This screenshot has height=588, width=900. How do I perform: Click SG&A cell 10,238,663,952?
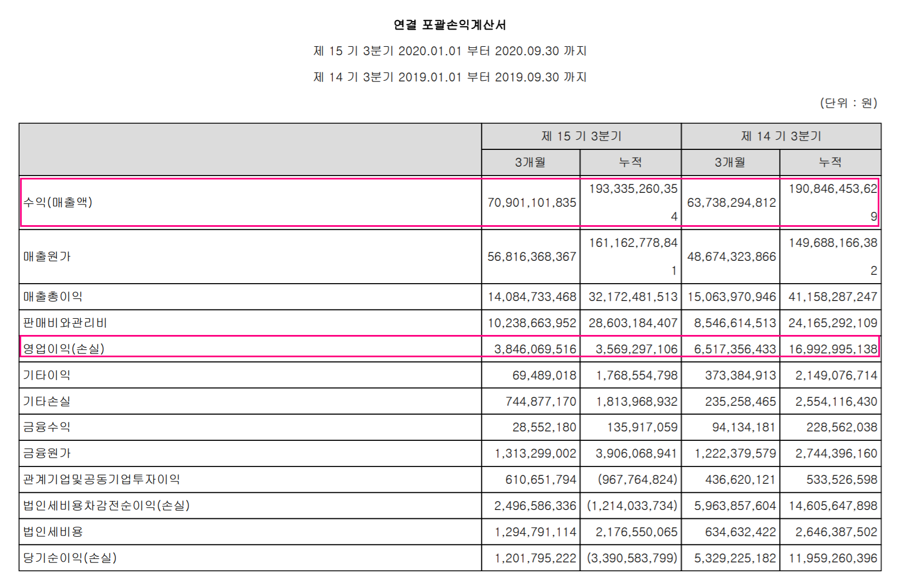pos(532,323)
